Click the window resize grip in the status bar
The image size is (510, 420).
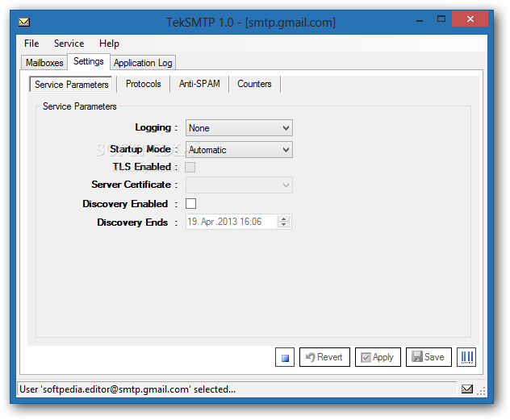tap(481, 391)
